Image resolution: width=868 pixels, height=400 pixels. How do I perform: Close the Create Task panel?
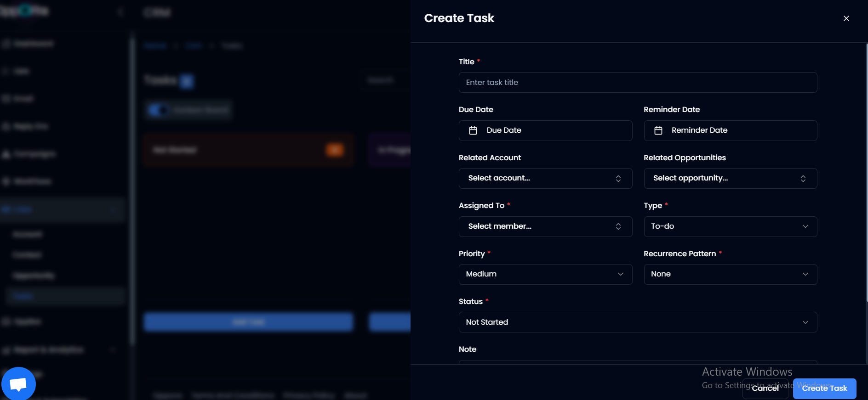846,18
